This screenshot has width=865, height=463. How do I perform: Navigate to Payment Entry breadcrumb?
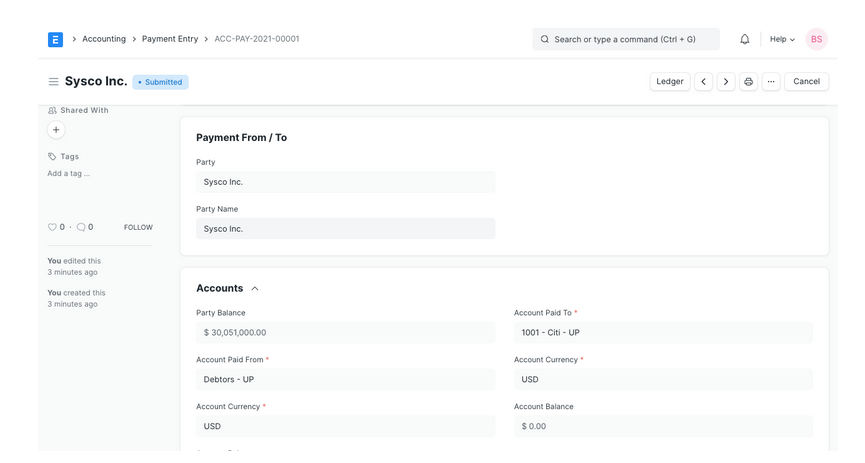(x=170, y=39)
